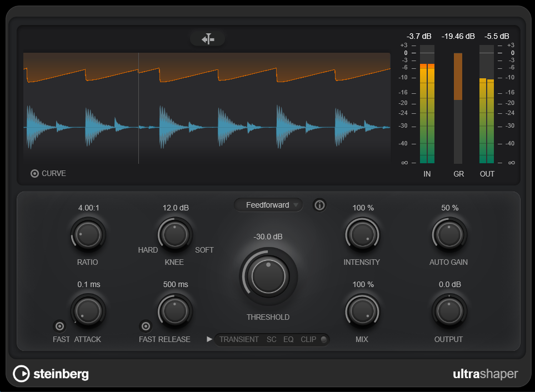Open the TRANSIENT tab
The height and width of the screenshot is (392, 535).
coord(239,339)
